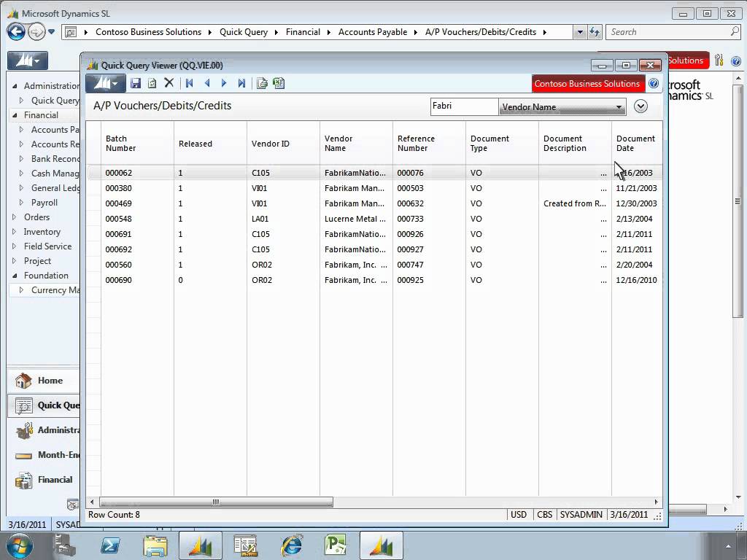Click the cell with reference number 000926
Viewport: 747px width, 560px height.
coord(429,234)
